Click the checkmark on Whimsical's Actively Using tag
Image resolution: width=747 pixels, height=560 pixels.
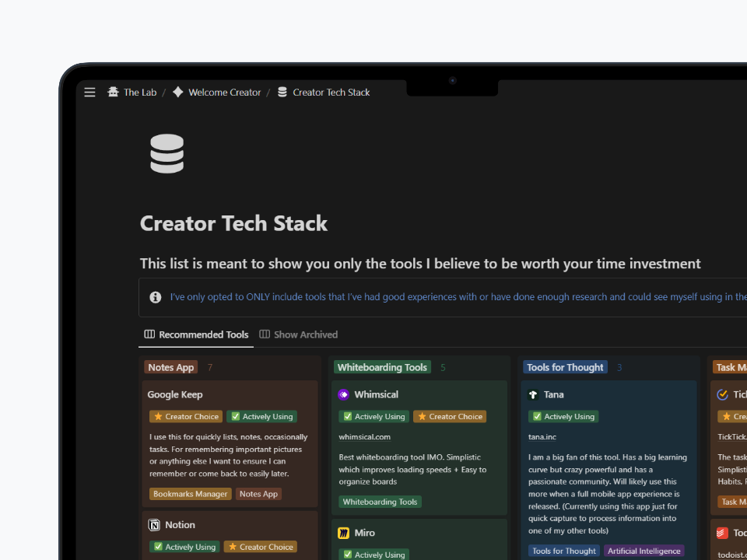point(348,417)
